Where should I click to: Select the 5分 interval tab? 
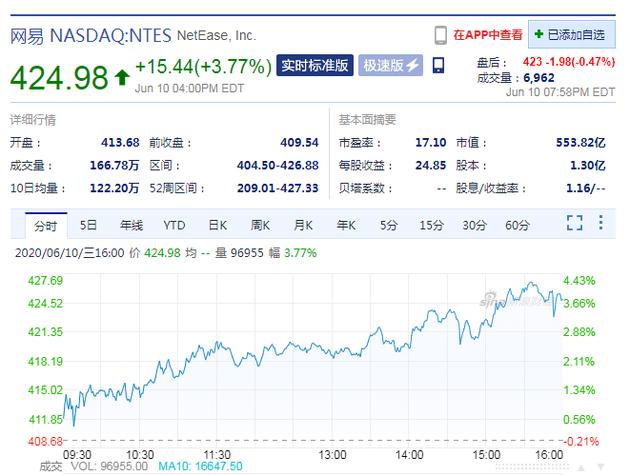tap(389, 225)
